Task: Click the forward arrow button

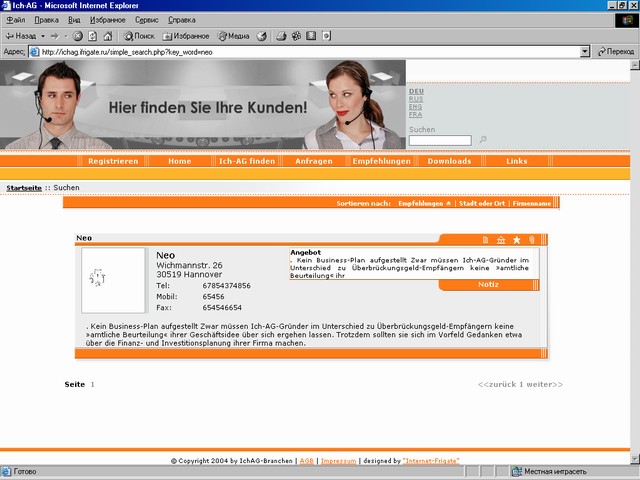Action: (54, 36)
